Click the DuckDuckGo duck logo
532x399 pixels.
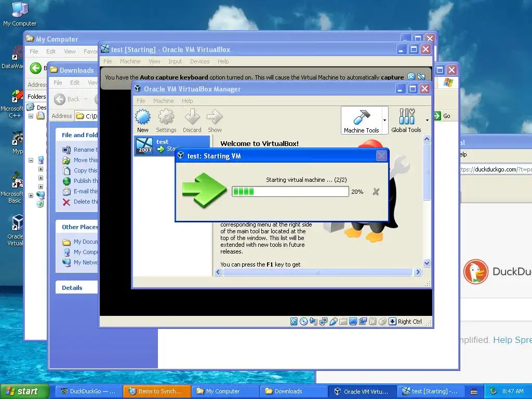click(x=476, y=271)
